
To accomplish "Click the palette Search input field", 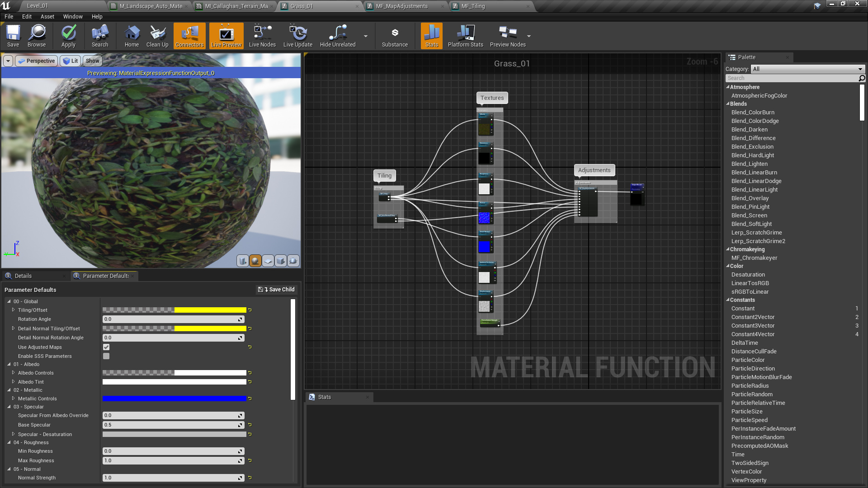I will (x=791, y=78).
